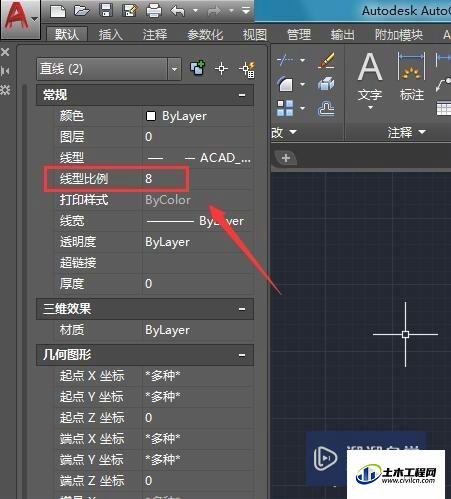The height and width of the screenshot is (499, 451).
Task: Open properties palette settings icon
Action: tap(5, 90)
